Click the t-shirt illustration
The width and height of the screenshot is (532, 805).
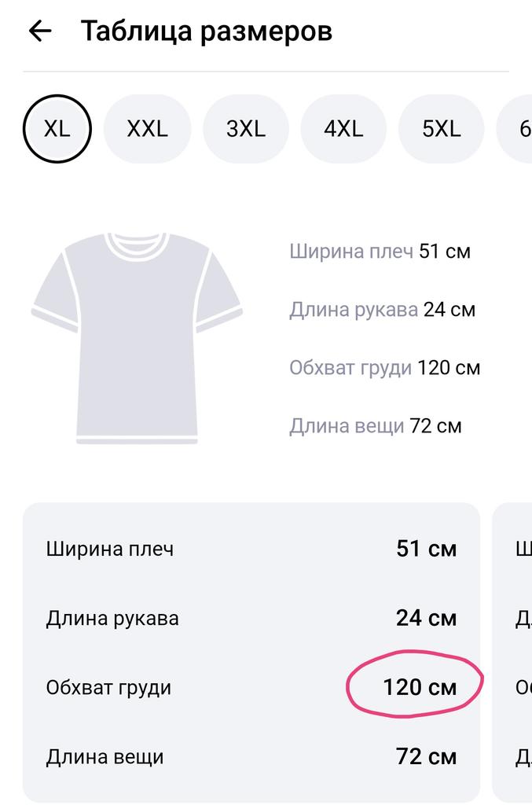137,338
